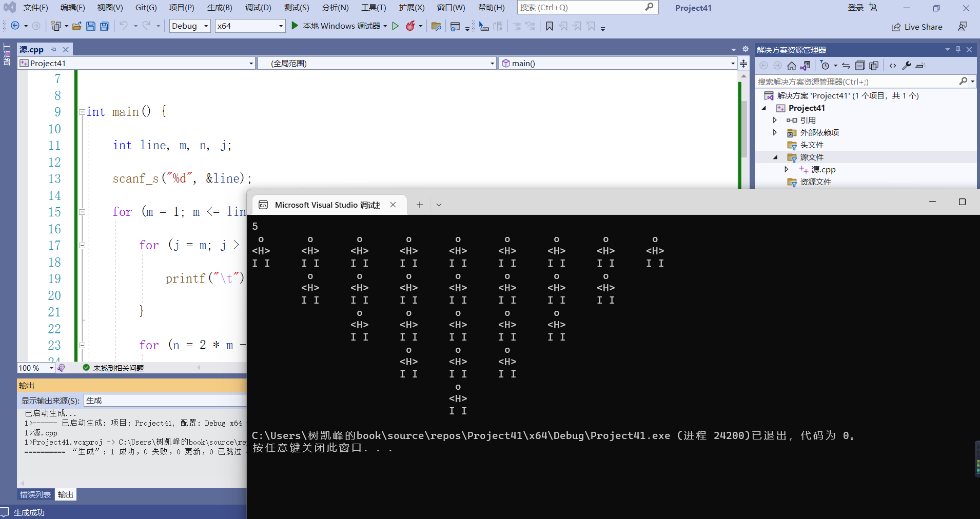980x519 pixels.
Task: Select the 输出 tab at the bottom
Action: pyautogui.click(x=66, y=494)
